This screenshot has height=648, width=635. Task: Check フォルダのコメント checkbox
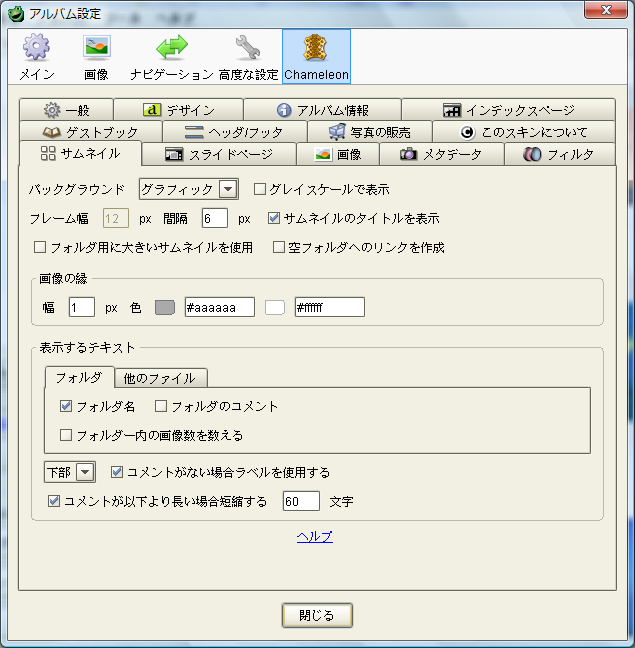click(161, 406)
